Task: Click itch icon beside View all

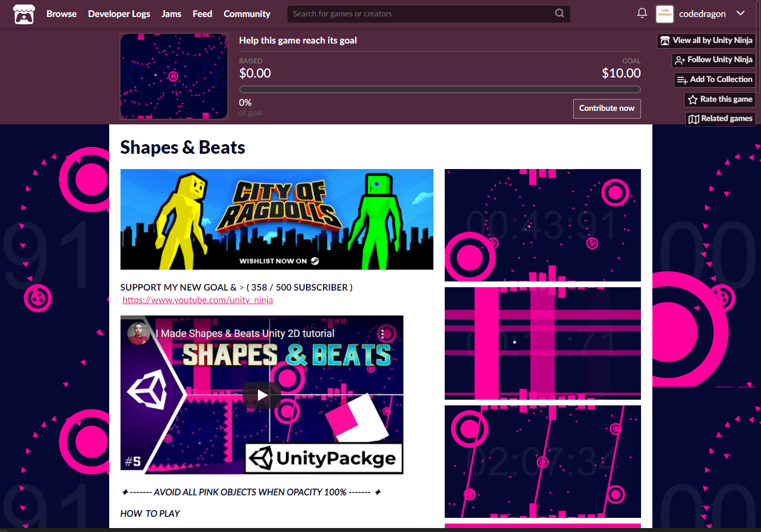Action: tap(665, 41)
